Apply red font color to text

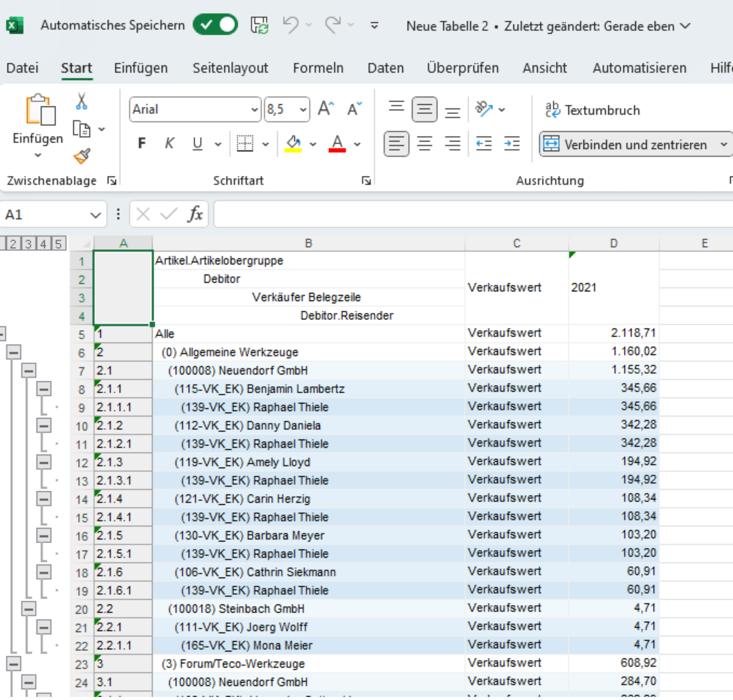point(337,144)
